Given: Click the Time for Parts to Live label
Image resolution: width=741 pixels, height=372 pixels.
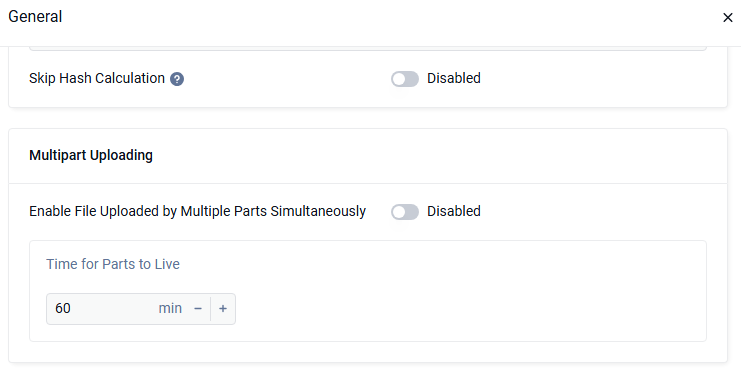Looking at the screenshot, I should coord(113,264).
